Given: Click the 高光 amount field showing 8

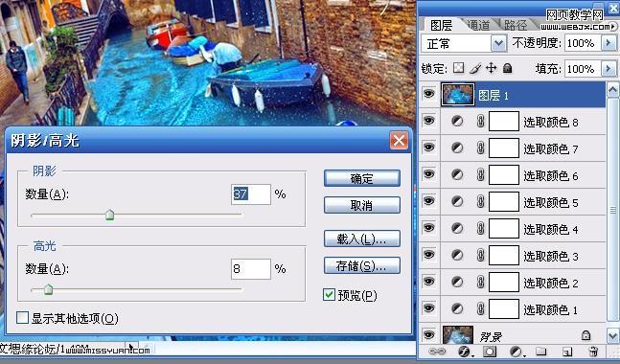Looking at the screenshot, I should coord(251,269).
